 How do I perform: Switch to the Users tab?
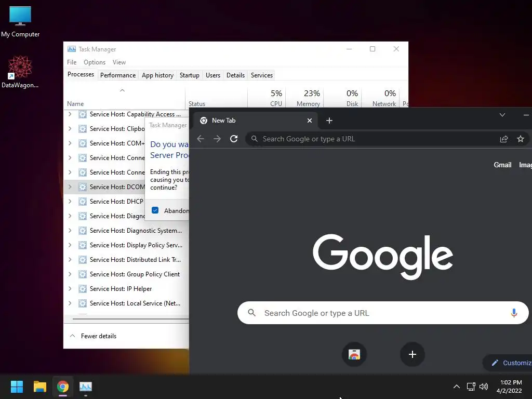click(212, 75)
